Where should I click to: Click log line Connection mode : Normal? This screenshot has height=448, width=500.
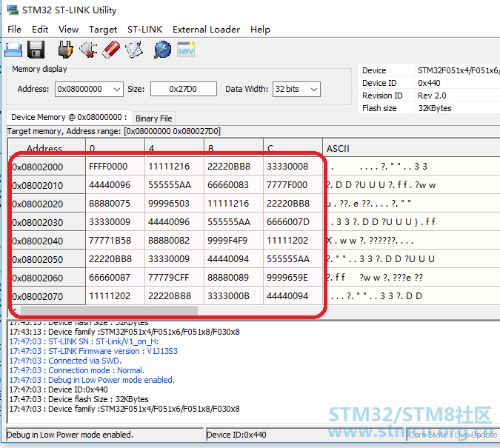(77, 370)
